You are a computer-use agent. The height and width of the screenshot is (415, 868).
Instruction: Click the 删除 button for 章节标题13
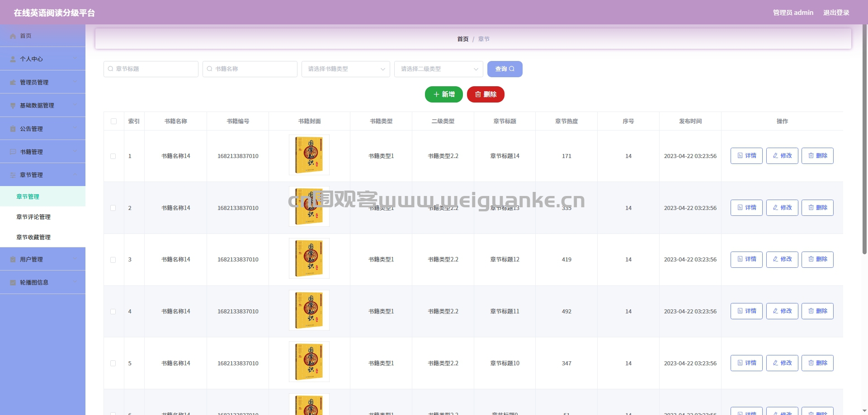point(817,208)
